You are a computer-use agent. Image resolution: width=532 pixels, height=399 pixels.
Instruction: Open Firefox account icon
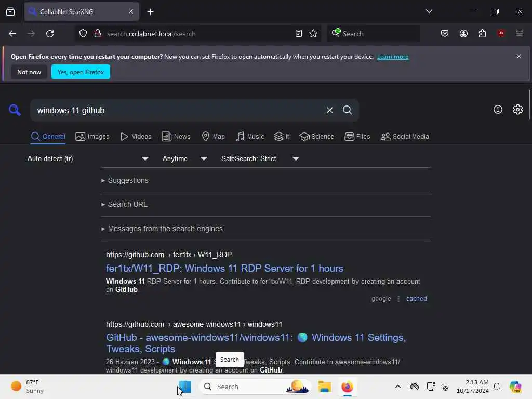[x=463, y=34]
